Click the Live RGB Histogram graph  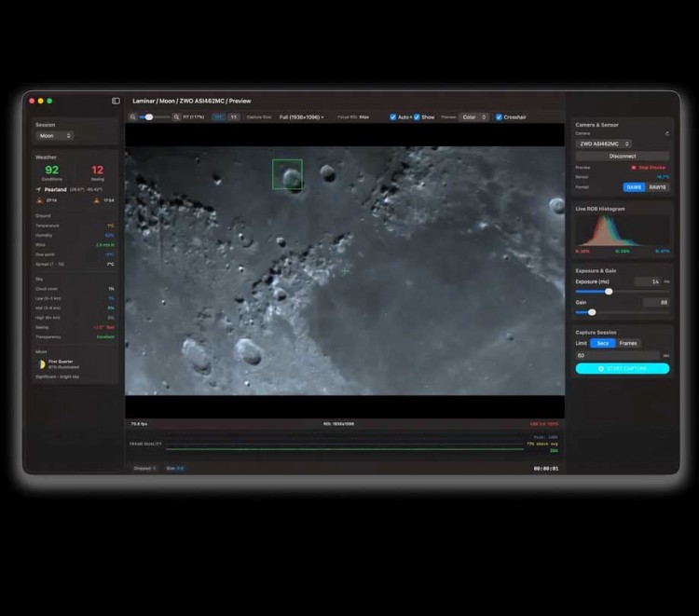pyautogui.click(x=623, y=230)
